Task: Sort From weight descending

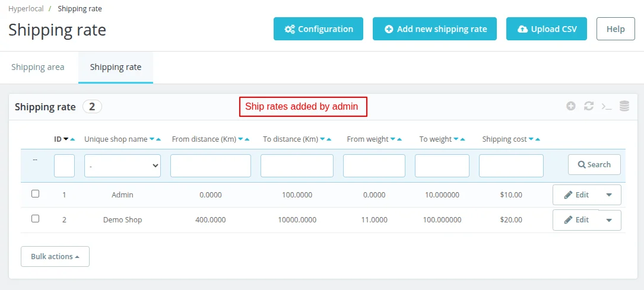Action: point(393,139)
